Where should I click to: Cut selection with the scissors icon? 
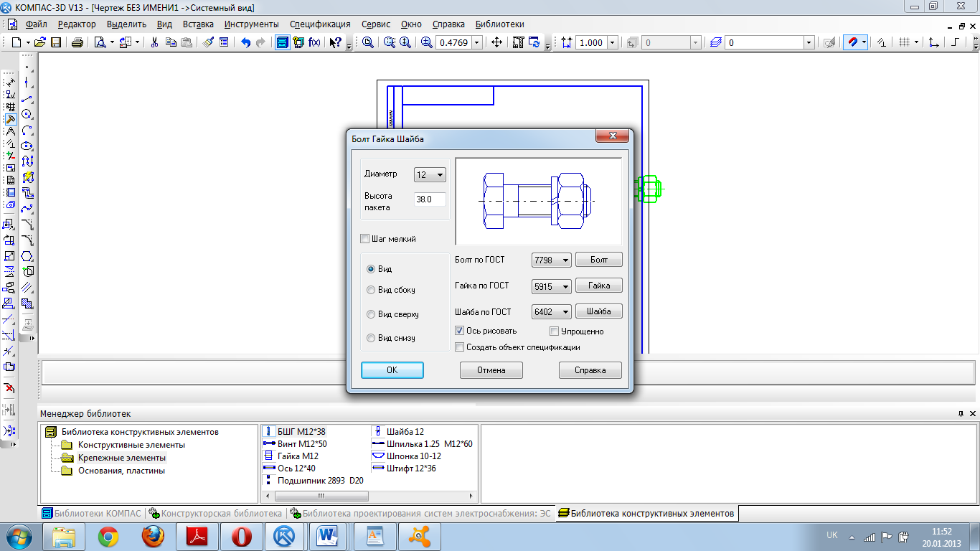tap(154, 42)
